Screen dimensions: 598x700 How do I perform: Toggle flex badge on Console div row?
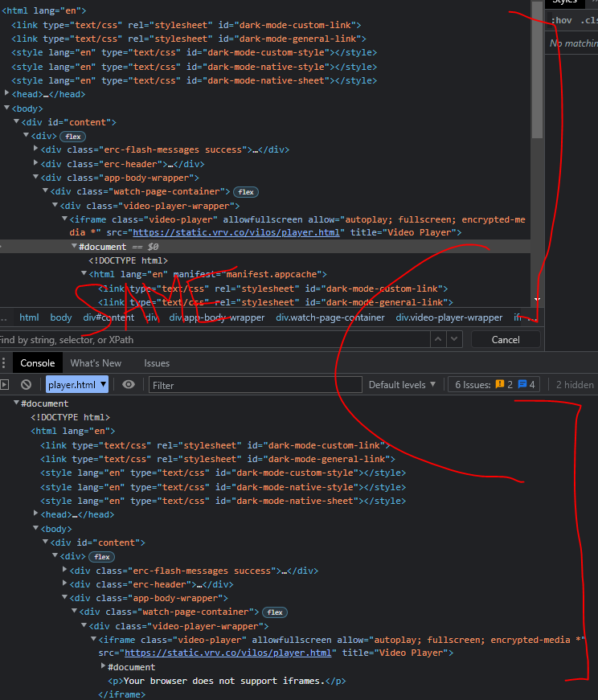[102, 557]
